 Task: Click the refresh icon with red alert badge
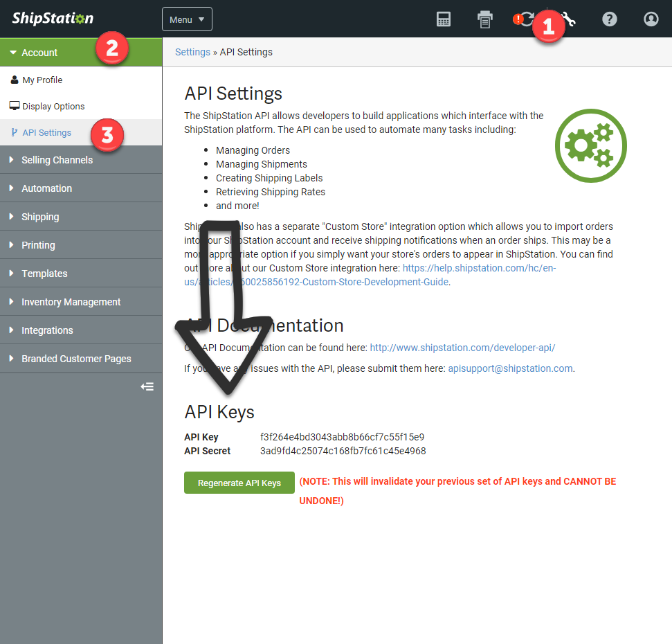tap(527, 19)
